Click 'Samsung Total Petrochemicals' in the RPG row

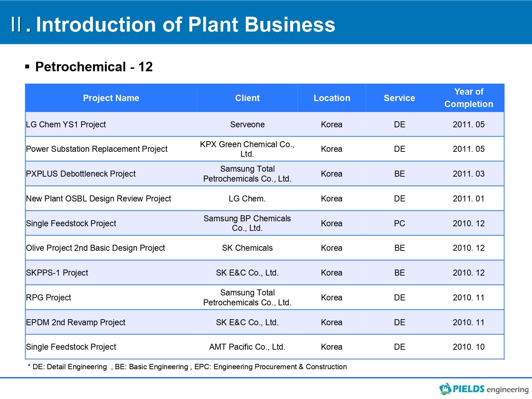[247, 298]
